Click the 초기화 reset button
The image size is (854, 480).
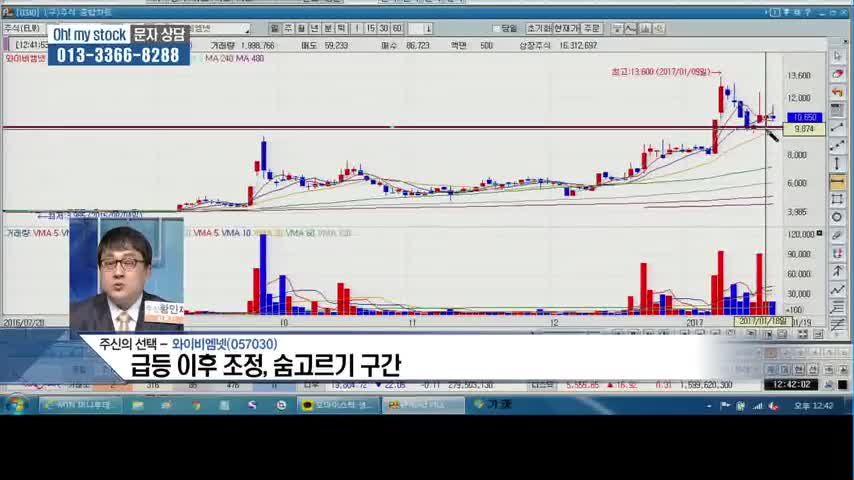538,29
